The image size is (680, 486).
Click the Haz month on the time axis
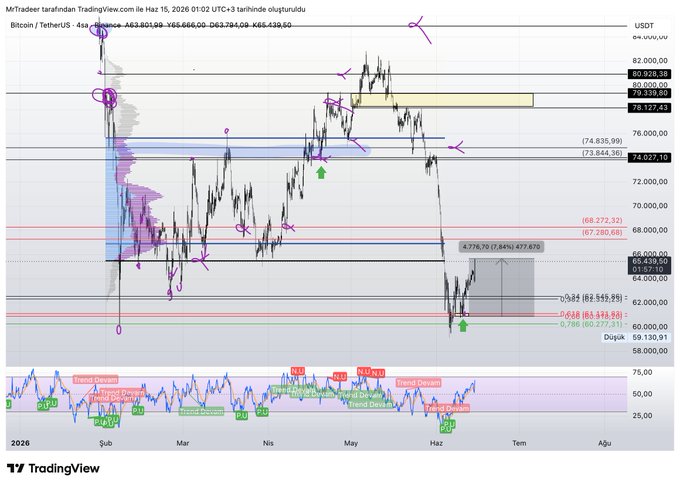tap(436, 443)
